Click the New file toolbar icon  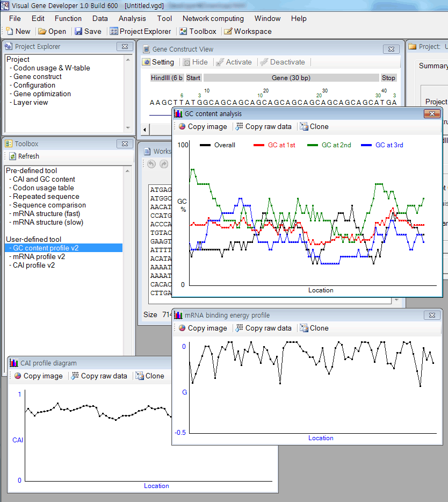(18, 31)
